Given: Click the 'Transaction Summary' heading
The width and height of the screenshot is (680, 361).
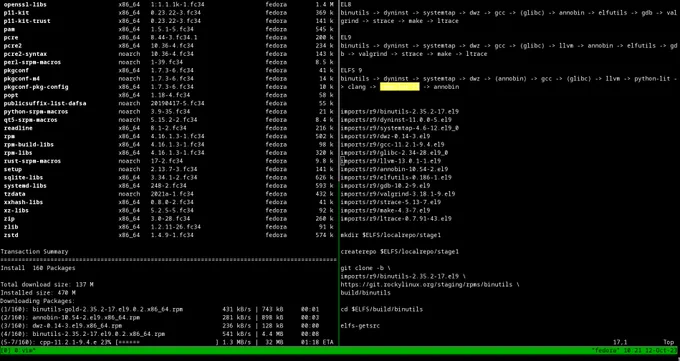Looking at the screenshot, I should [34, 252].
